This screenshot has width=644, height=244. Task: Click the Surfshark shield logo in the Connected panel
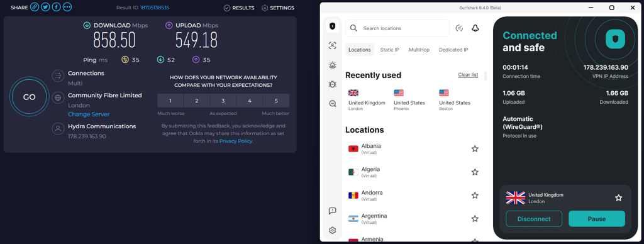[615, 40]
